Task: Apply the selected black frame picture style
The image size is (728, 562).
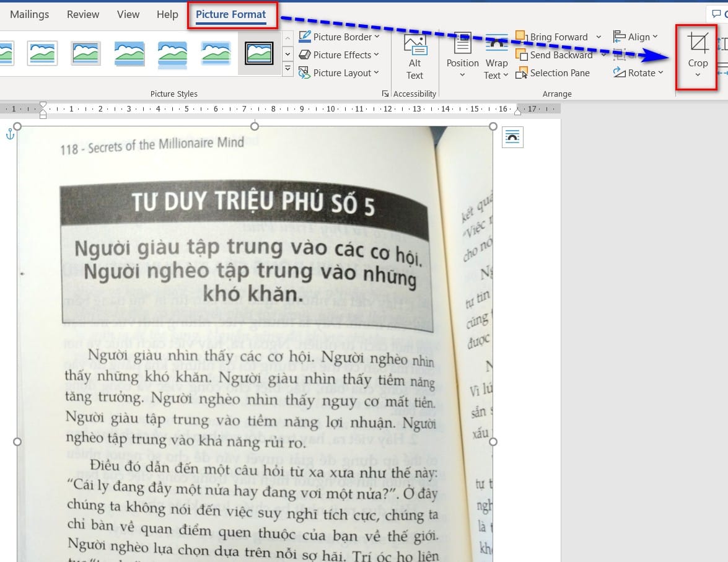Action: 259,53
